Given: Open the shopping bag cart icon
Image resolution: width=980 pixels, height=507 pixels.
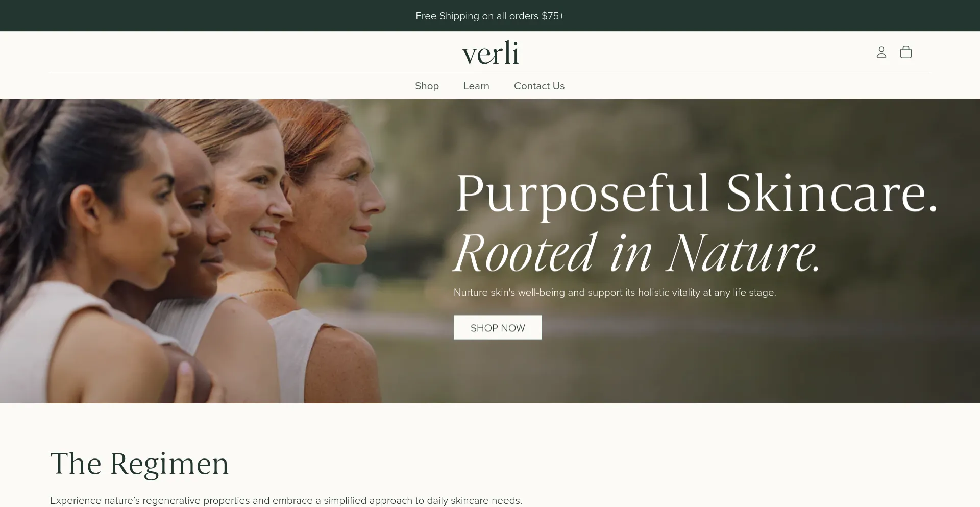Looking at the screenshot, I should (906, 52).
